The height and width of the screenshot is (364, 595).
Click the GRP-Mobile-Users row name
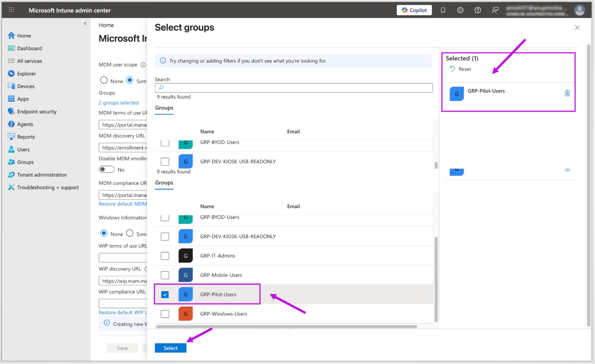pos(221,275)
